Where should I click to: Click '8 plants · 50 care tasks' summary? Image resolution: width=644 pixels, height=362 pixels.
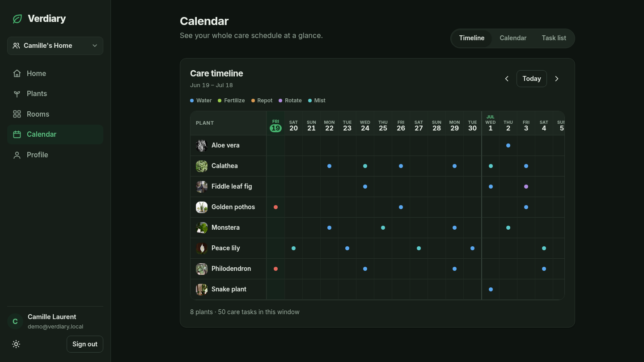click(x=245, y=312)
